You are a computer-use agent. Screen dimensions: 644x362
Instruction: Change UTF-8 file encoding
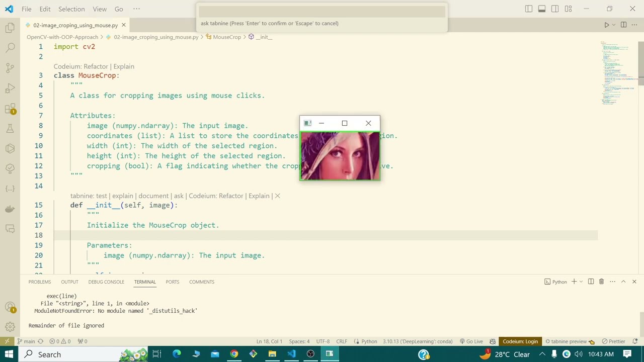coord(323,341)
